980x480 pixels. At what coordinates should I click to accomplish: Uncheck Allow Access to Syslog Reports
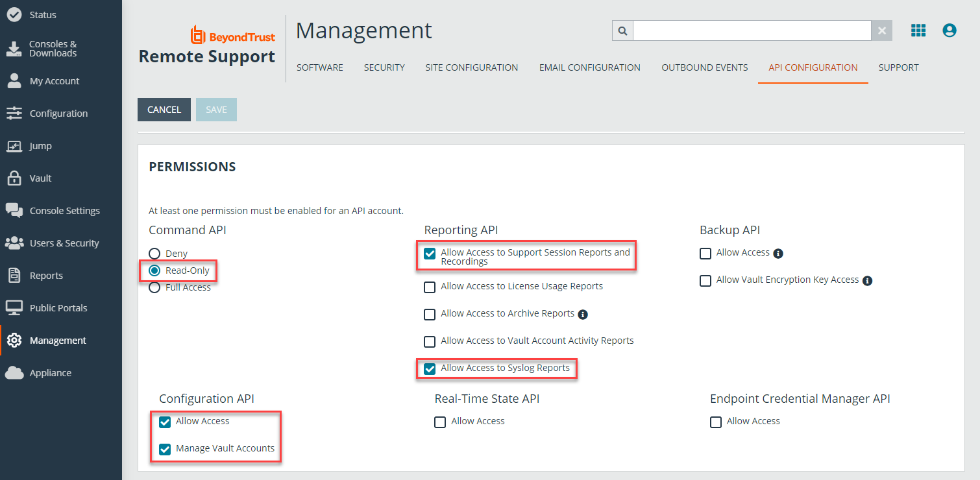pyautogui.click(x=430, y=368)
